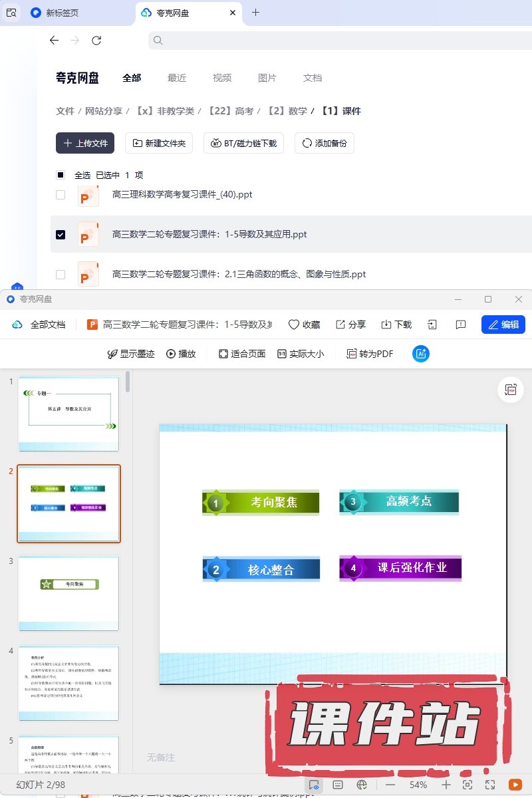The height and width of the screenshot is (798, 532).
Task: Switch to the 文档 tab
Action: click(x=313, y=78)
